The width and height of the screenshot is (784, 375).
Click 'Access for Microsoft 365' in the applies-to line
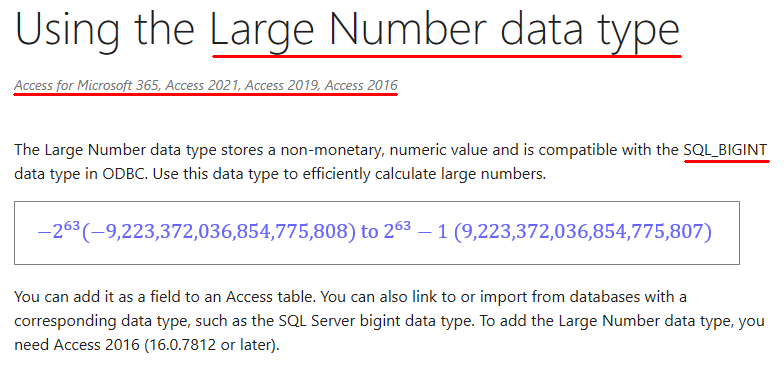coord(88,86)
